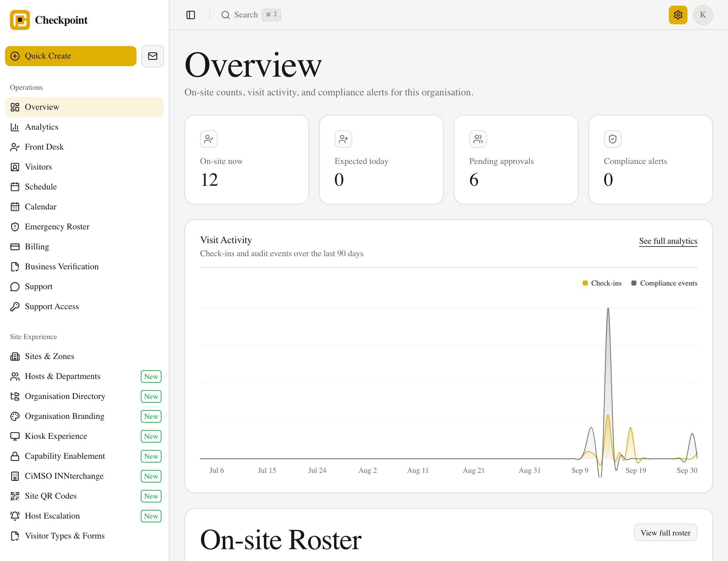Open the Visitors page

(x=84, y=167)
